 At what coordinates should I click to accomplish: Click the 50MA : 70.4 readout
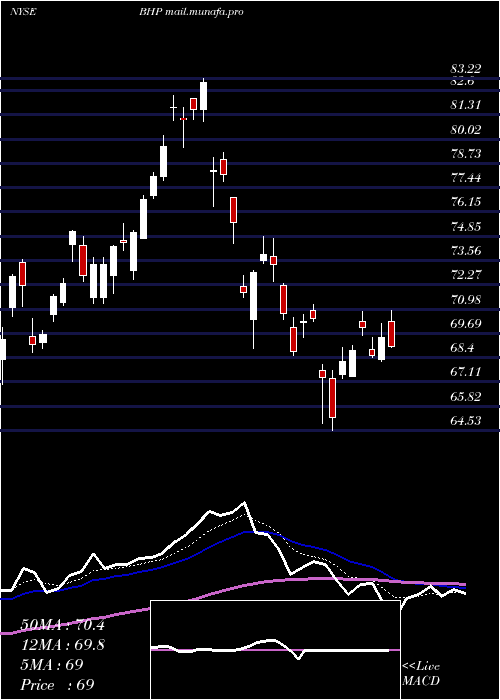pos(63,625)
